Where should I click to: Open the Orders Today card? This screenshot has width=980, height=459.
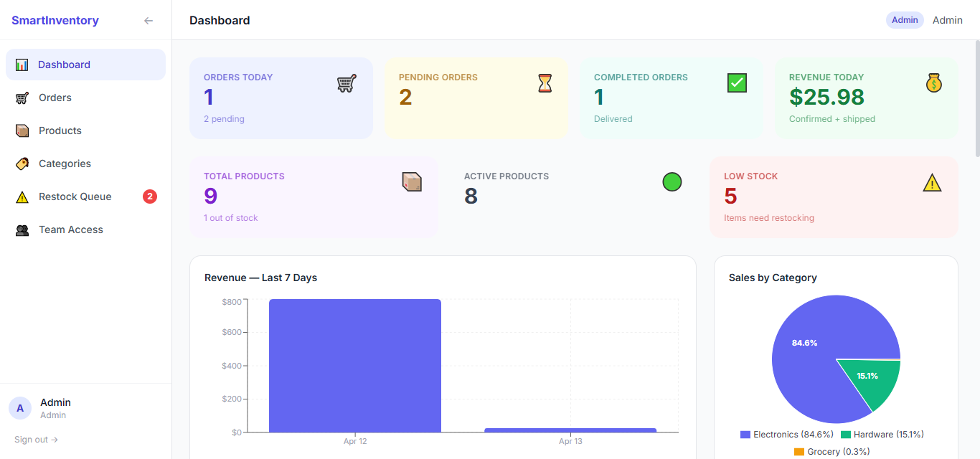pyautogui.click(x=281, y=98)
